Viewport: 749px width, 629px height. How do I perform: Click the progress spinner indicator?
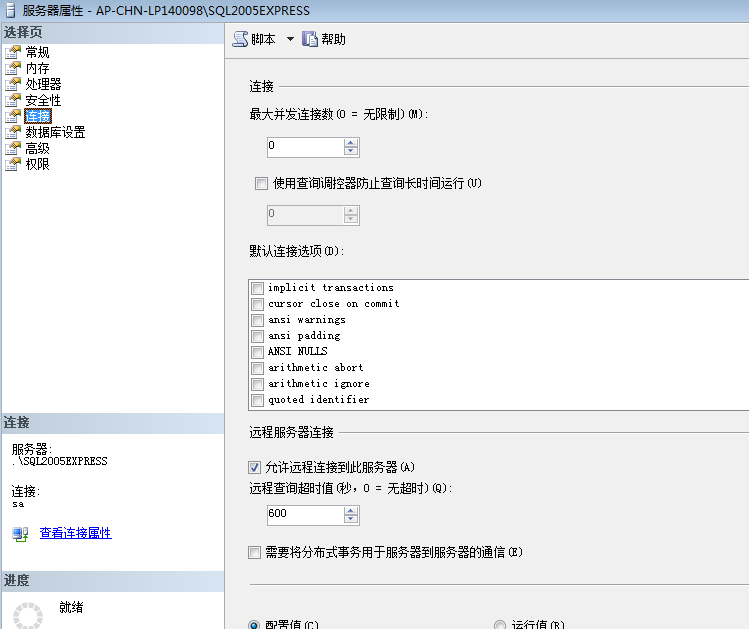(28, 615)
